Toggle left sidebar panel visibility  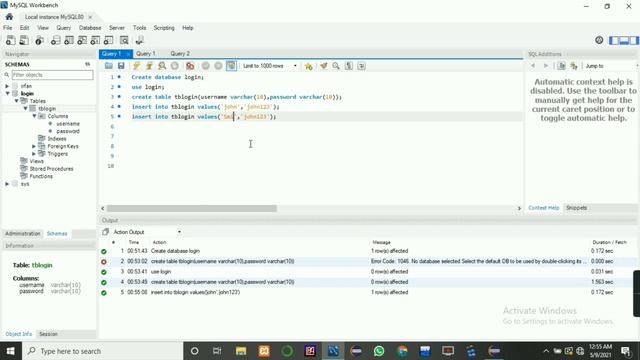pyautogui.click(x=614, y=40)
